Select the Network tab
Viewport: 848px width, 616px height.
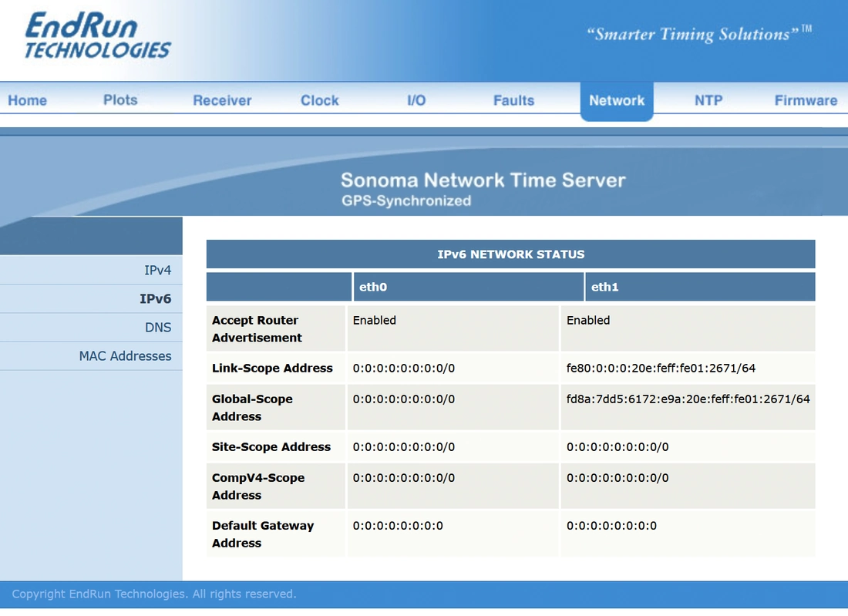617,101
